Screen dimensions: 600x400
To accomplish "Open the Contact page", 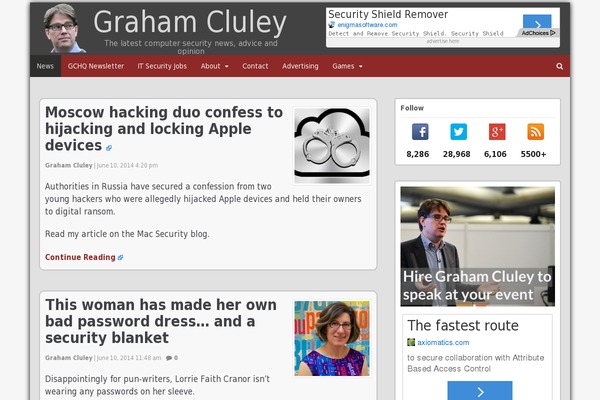I will point(255,66).
